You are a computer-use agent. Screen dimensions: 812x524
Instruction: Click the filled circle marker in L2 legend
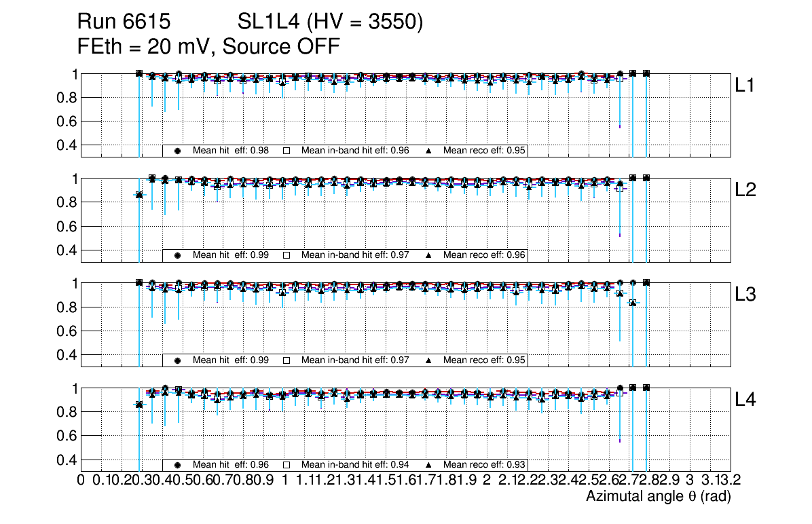click(x=177, y=256)
